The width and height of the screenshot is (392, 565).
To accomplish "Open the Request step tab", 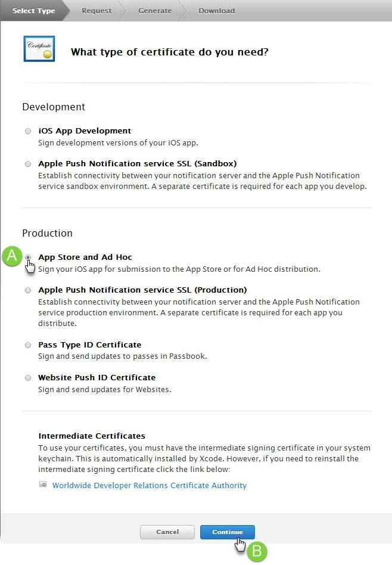I will coord(97,11).
